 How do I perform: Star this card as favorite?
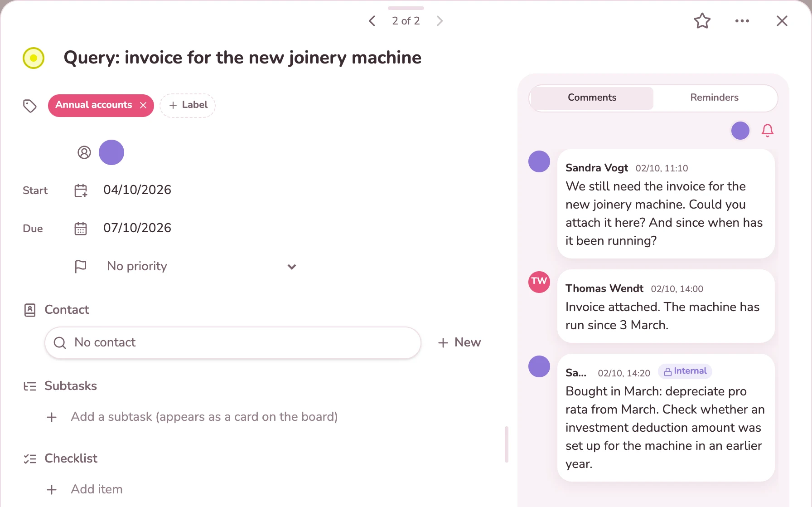pyautogui.click(x=702, y=21)
